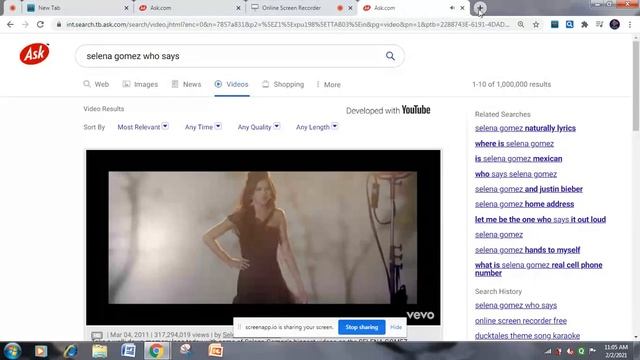
Task: Select the Videos search tab
Action: click(x=231, y=84)
